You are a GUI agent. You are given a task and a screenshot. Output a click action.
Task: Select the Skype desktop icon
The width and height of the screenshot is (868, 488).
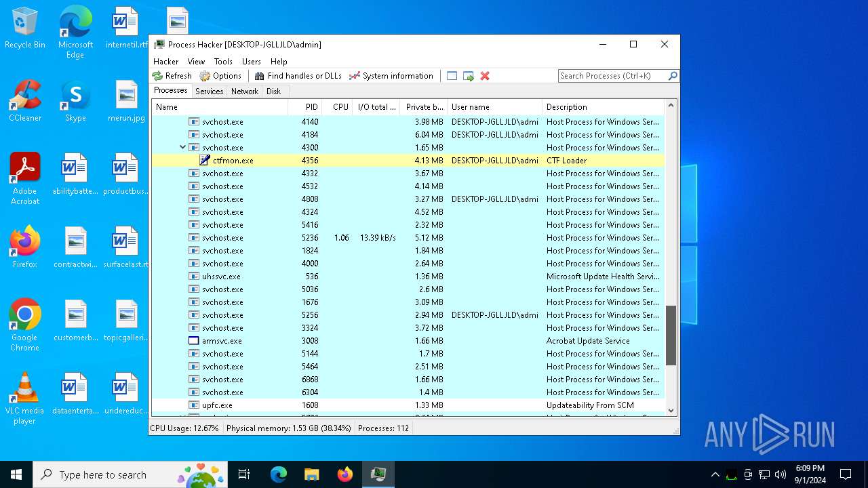coord(75,102)
